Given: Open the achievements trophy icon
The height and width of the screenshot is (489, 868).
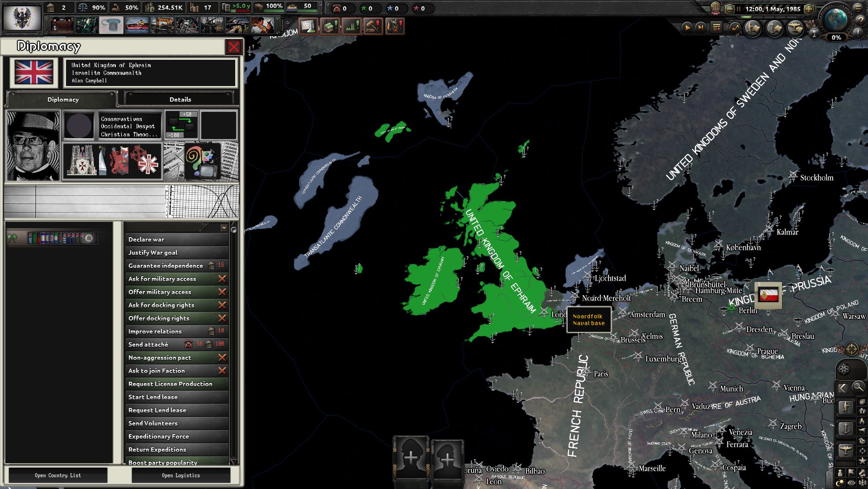Looking at the screenshot, I should click(x=814, y=33).
